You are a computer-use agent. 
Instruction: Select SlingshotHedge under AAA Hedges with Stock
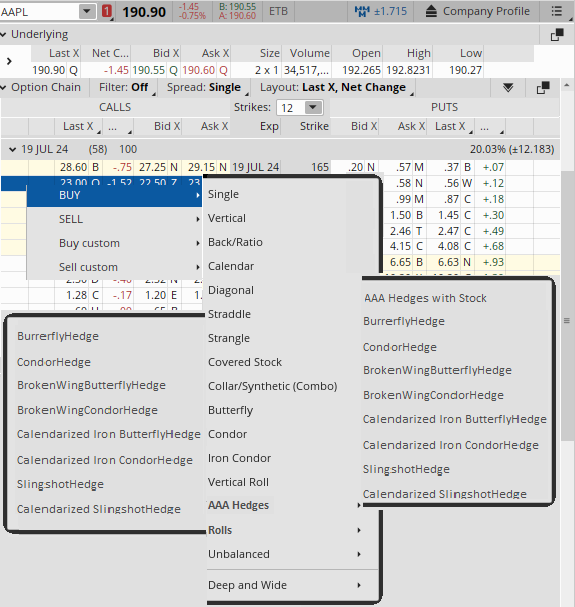pos(406,469)
